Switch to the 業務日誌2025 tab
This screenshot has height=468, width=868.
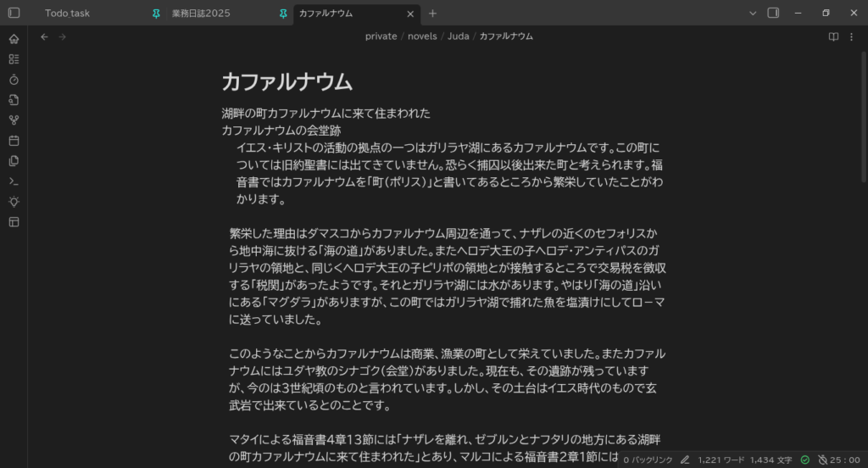200,14
